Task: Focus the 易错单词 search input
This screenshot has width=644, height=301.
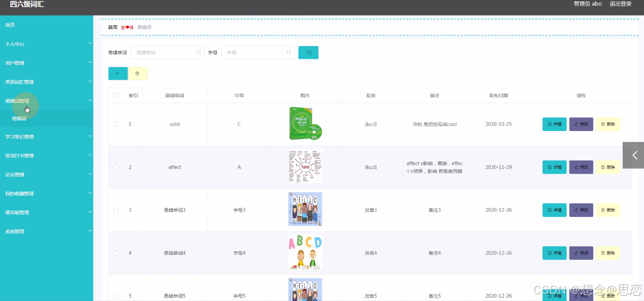Action: pyautogui.click(x=167, y=53)
